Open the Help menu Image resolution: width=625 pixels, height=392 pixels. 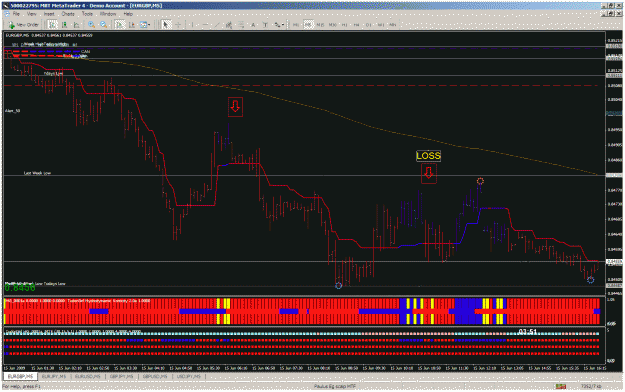pos(128,14)
